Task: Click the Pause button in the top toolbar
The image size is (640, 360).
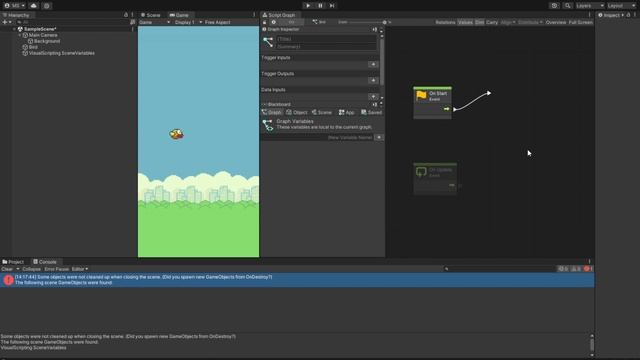Action: click(x=320, y=6)
